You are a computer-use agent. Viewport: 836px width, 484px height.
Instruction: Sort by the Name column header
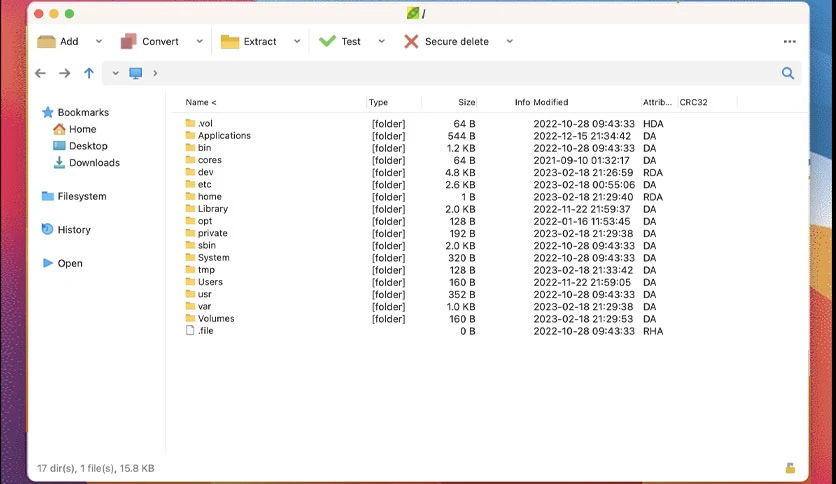pos(200,102)
